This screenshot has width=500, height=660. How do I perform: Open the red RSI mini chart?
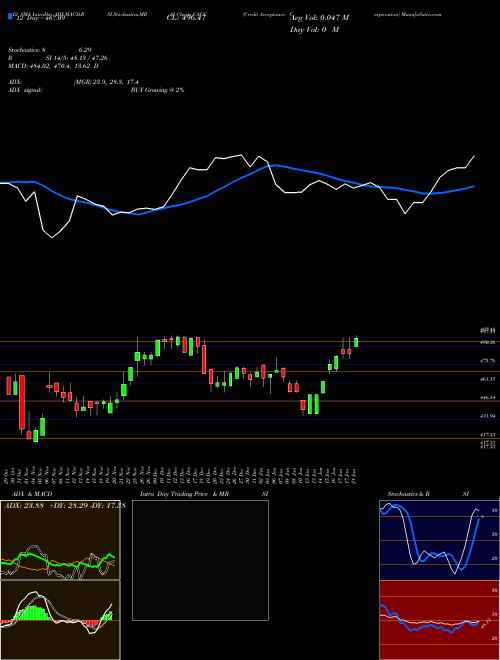439,620
